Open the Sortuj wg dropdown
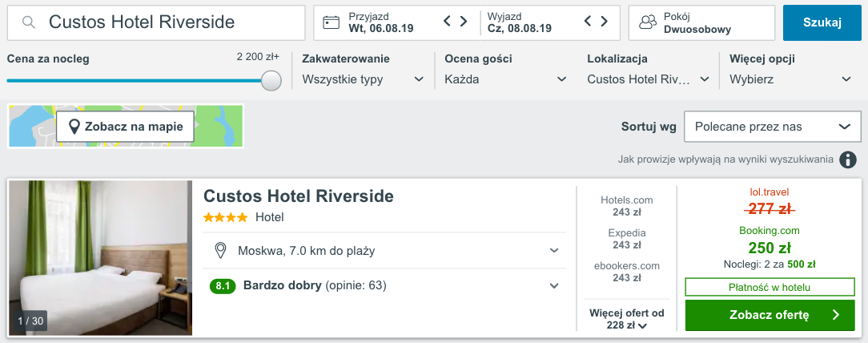868x343 pixels. coord(773,127)
